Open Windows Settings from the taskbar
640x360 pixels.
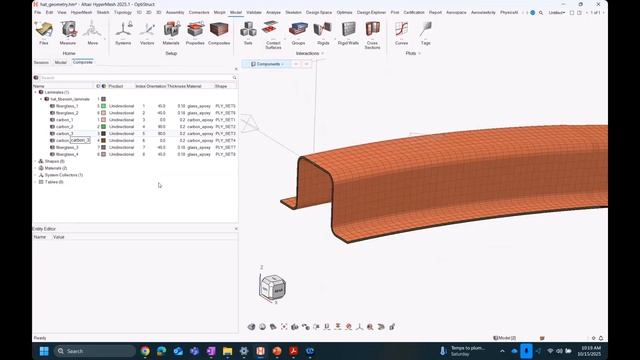pos(244,351)
